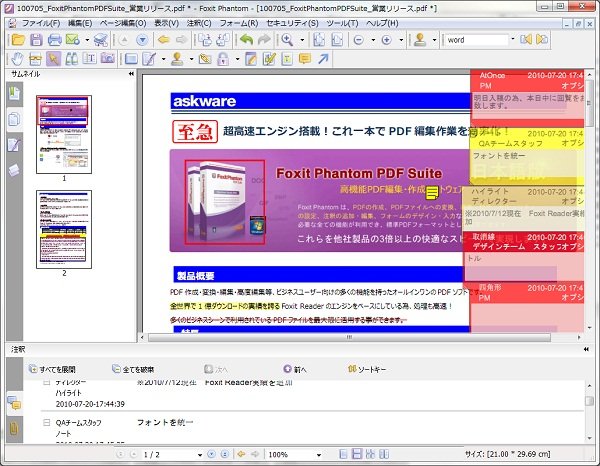Click the search field containing 'word'

pos(476,40)
